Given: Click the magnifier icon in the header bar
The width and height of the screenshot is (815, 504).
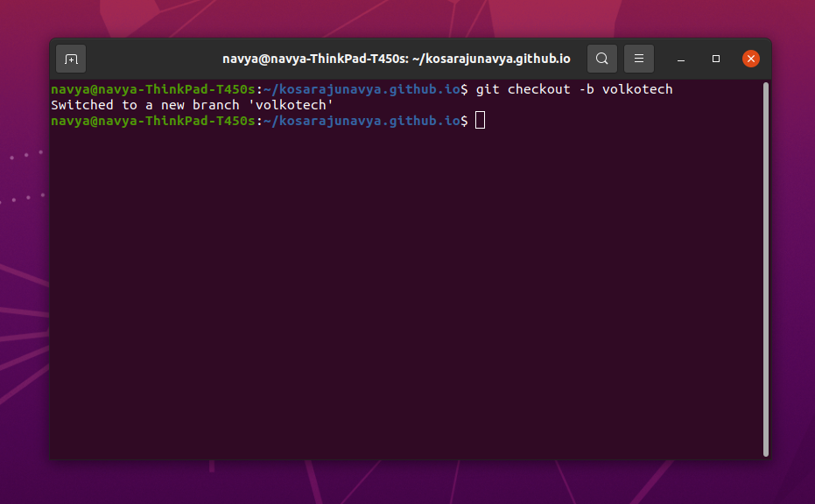Looking at the screenshot, I should click(x=601, y=59).
